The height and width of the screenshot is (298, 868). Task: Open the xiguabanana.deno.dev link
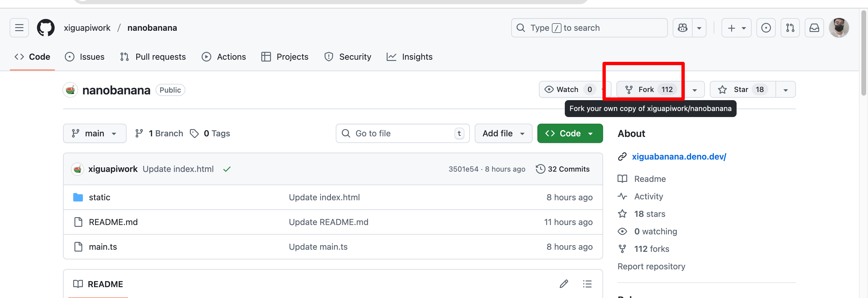coord(679,157)
